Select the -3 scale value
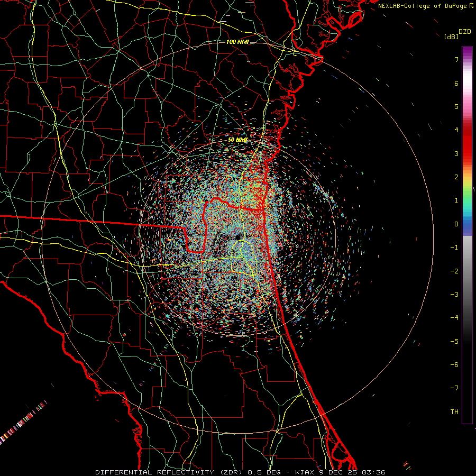The image size is (476, 476). (454, 295)
